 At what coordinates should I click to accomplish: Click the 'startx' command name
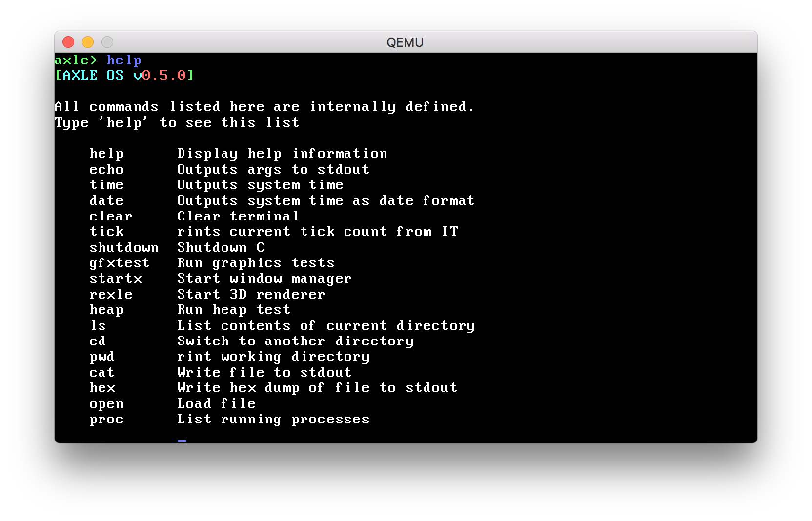click(116, 279)
